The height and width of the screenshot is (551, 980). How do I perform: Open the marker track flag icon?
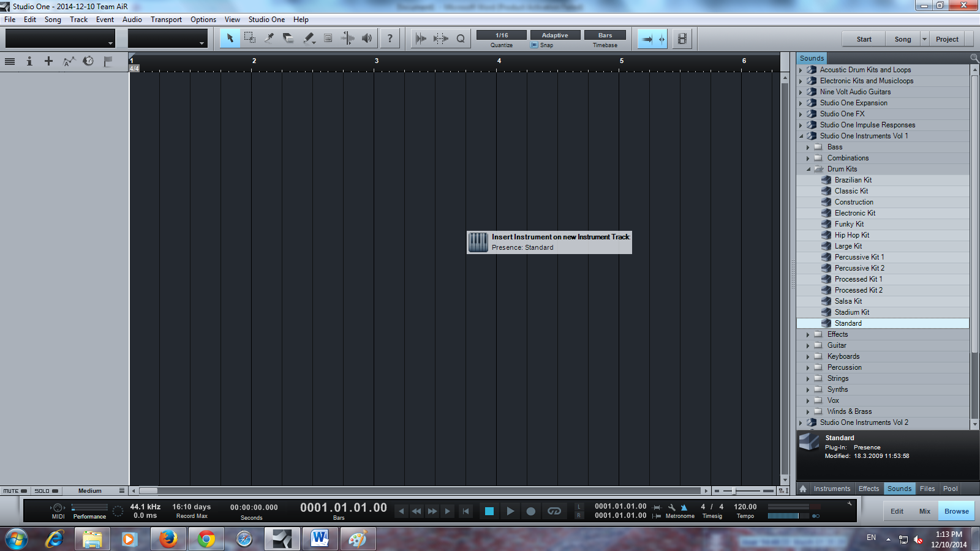[108, 61]
